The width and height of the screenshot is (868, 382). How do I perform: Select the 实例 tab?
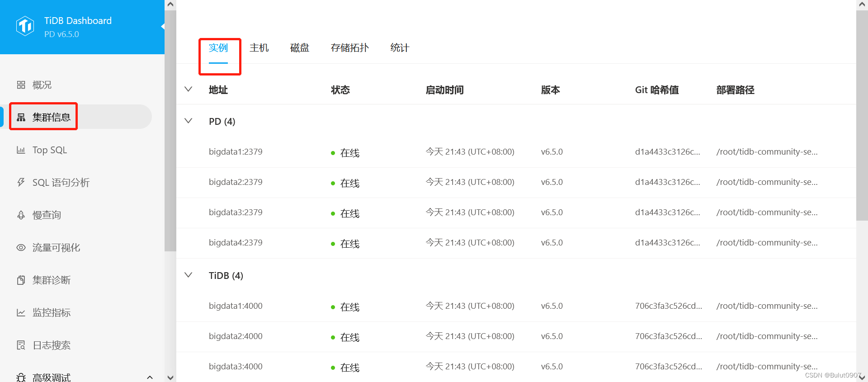[x=218, y=48]
